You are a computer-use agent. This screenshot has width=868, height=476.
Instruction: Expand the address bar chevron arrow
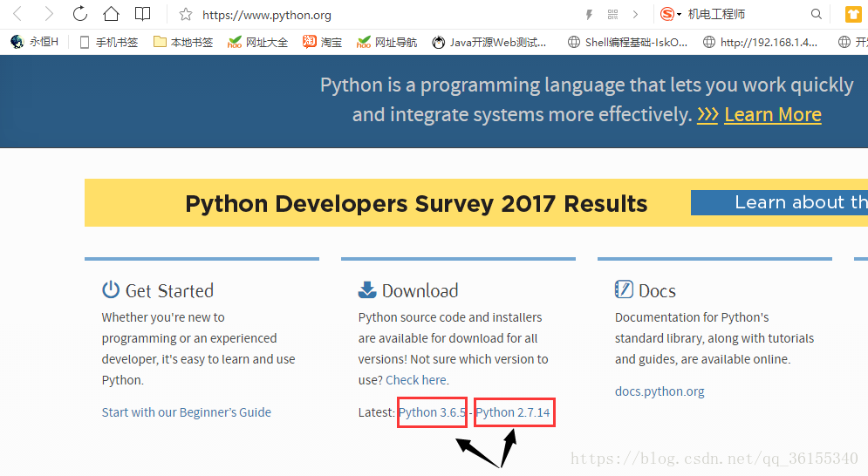(x=635, y=15)
